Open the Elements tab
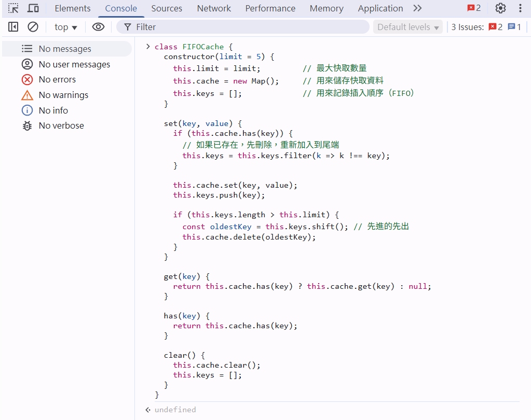This screenshot has width=531, height=420. (73, 8)
